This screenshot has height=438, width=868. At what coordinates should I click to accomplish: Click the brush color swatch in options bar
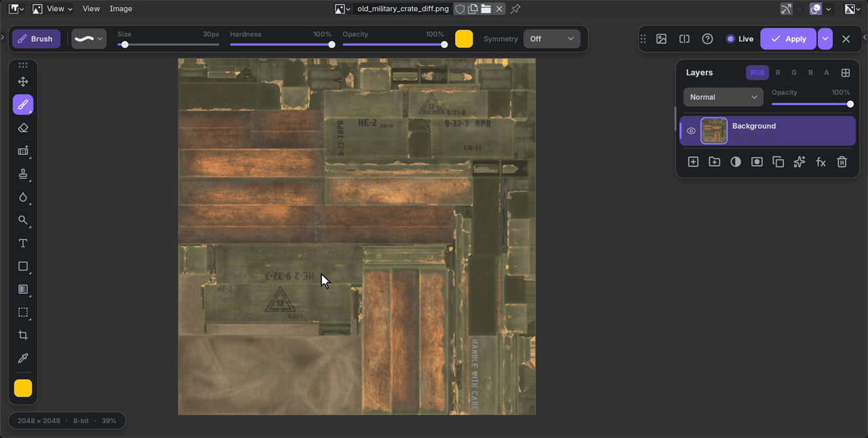[464, 39]
